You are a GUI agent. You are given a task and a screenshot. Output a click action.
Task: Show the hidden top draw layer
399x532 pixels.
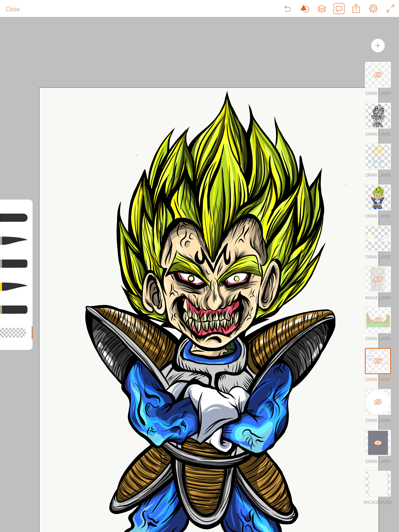(x=378, y=75)
